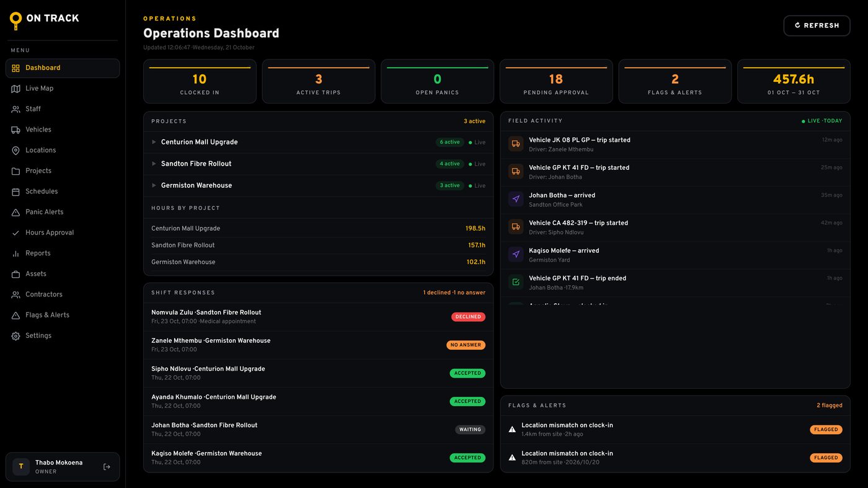The image size is (868, 488).
Task: Click check icon for trip ended entry
Action: tap(516, 282)
